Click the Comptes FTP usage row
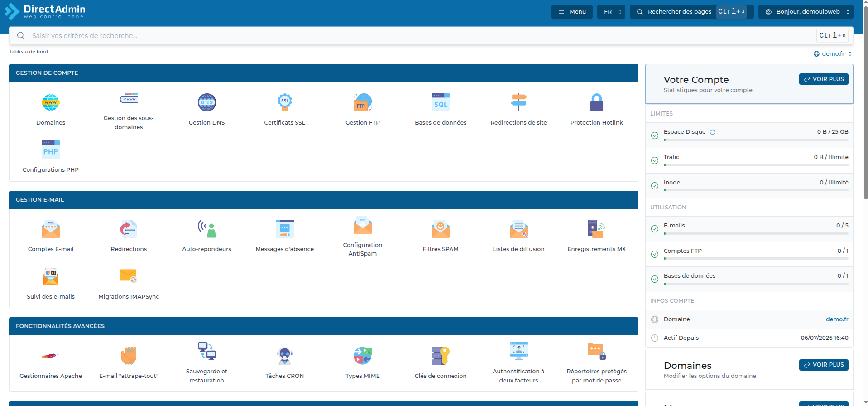The width and height of the screenshot is (868, 406). coord(749,254)
